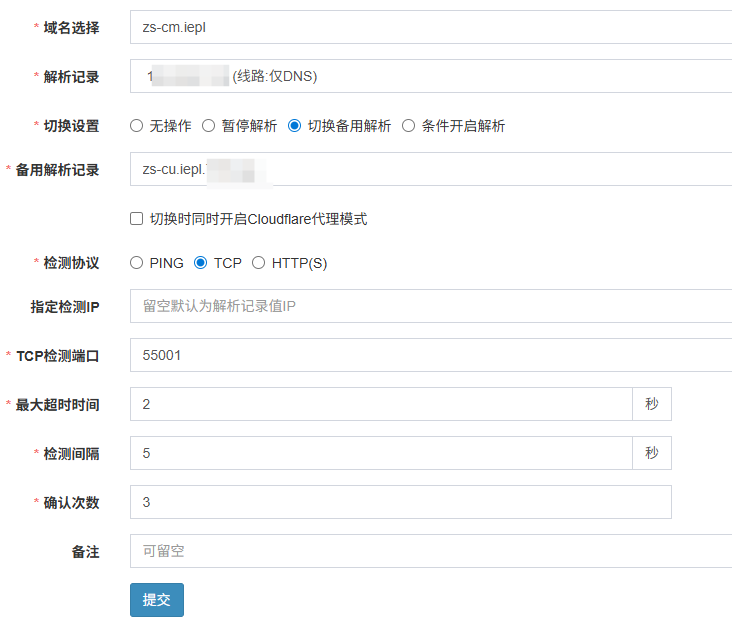
Task: Click the TCP检测端口 field showing 55001
Action: (x=430, y=355)
